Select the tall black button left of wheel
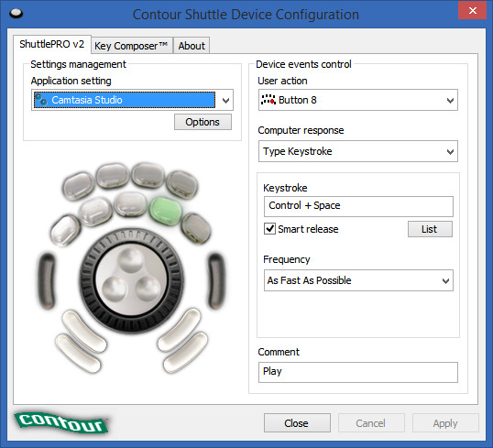Screen dimensions: 493x448 [x=47, y=280]
